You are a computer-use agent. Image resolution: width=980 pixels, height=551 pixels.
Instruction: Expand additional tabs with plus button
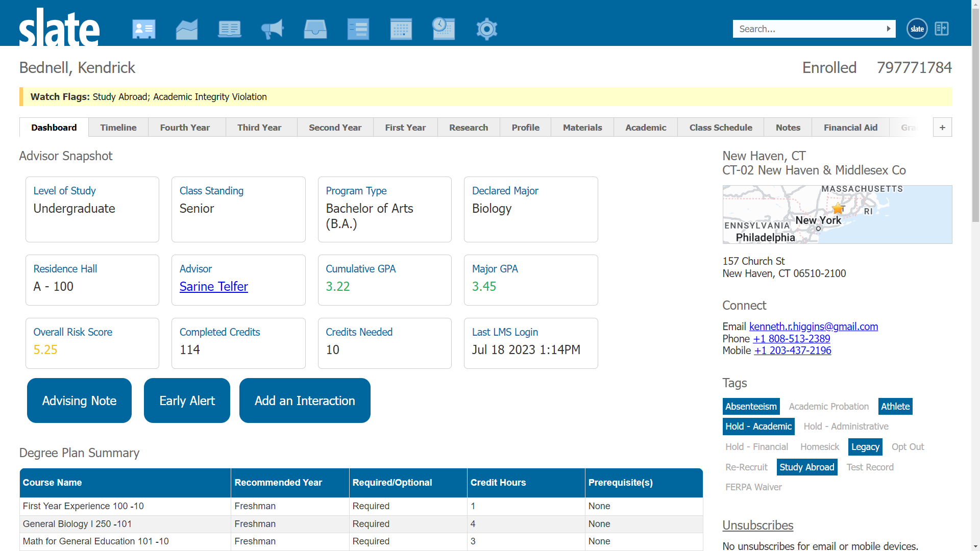(x=942, y=128)
